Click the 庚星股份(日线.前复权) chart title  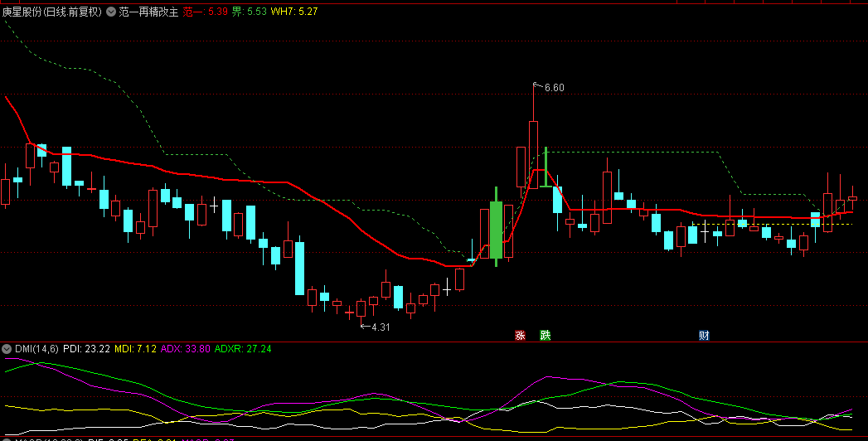tap(52, 12)
